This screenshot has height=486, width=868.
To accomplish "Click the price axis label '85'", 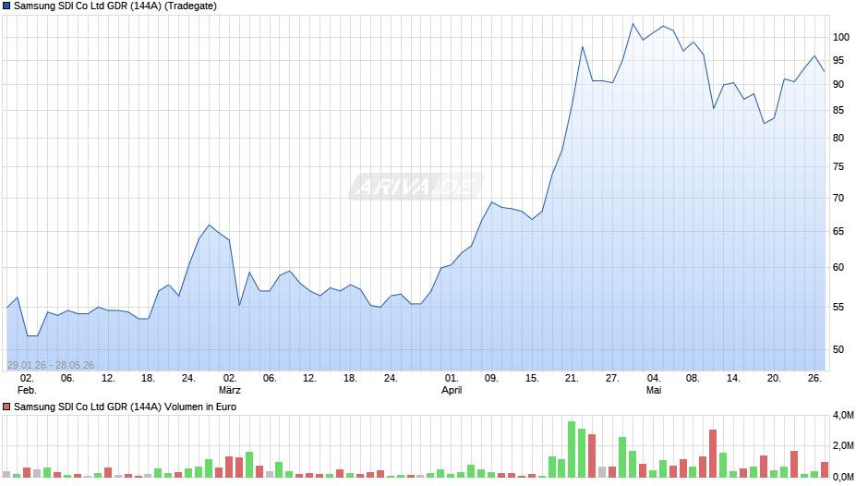I will tap(838, 110).
